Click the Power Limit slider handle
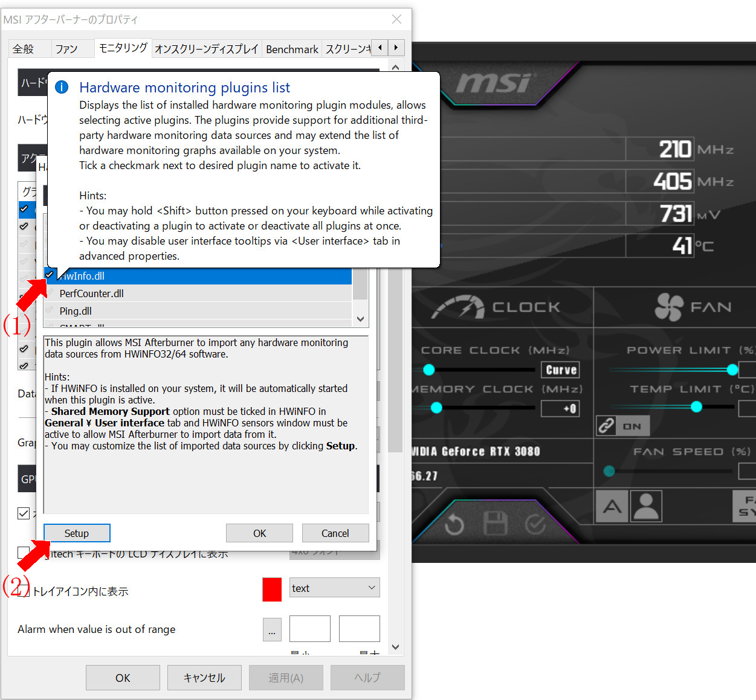The width and height of the screenshot is (756, 700). click(732, 370)
